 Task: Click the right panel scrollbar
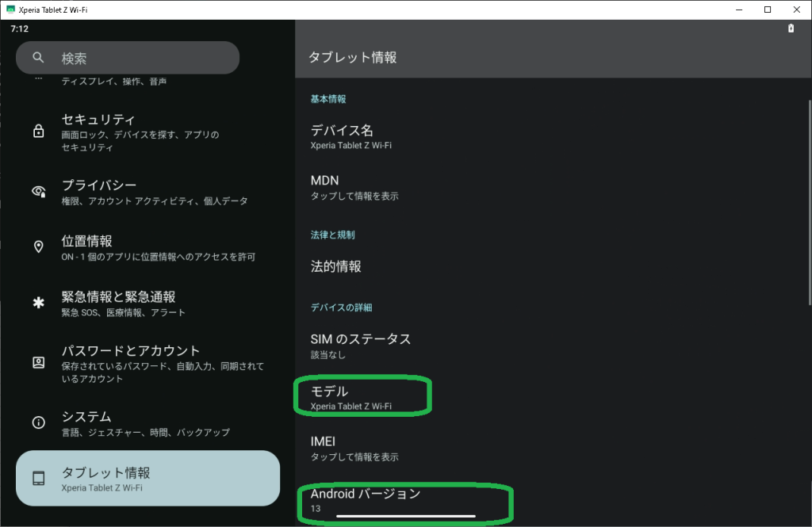810,202
